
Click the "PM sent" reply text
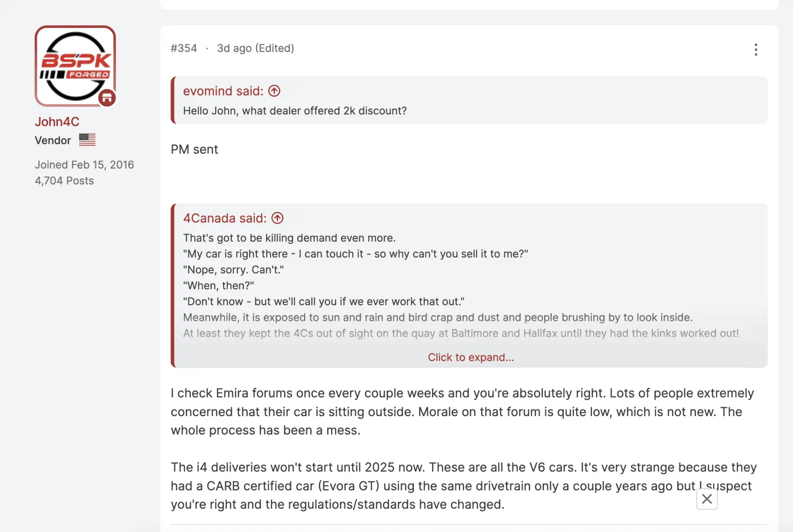point(194,150)
